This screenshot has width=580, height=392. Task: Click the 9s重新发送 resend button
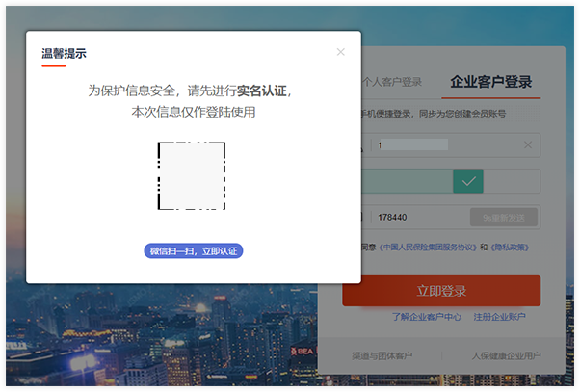pos(504,218)
